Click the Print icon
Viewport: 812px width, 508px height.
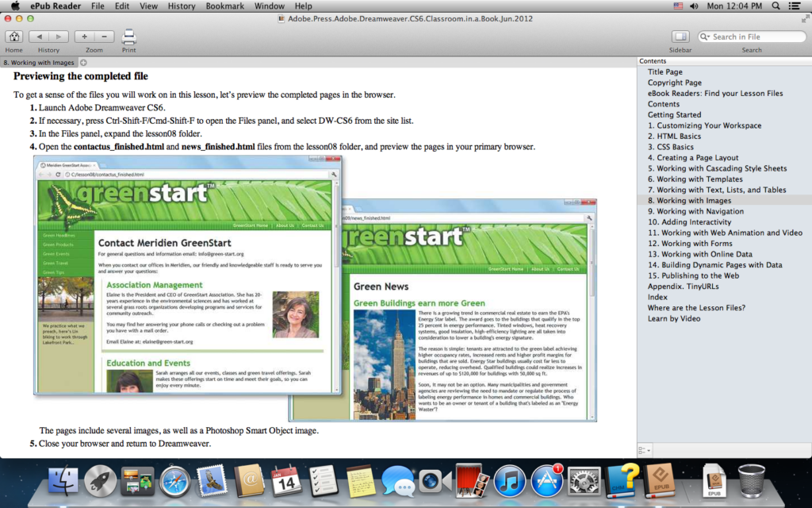[x=129, y=37]
